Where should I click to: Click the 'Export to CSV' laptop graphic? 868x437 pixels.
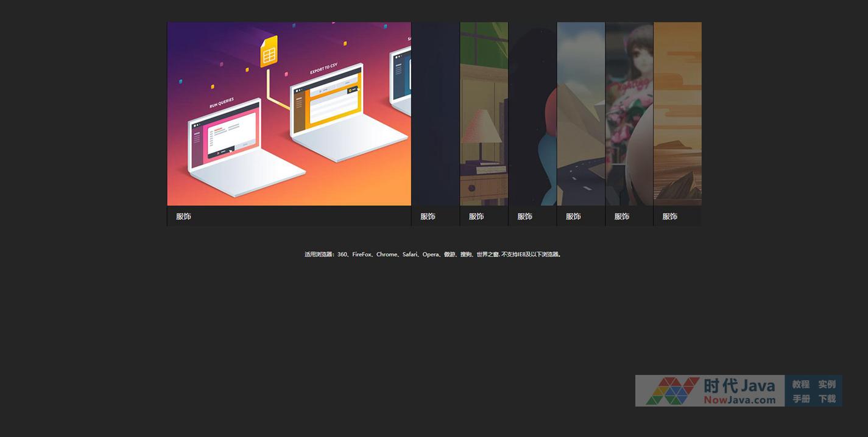[x=341, y=116]
